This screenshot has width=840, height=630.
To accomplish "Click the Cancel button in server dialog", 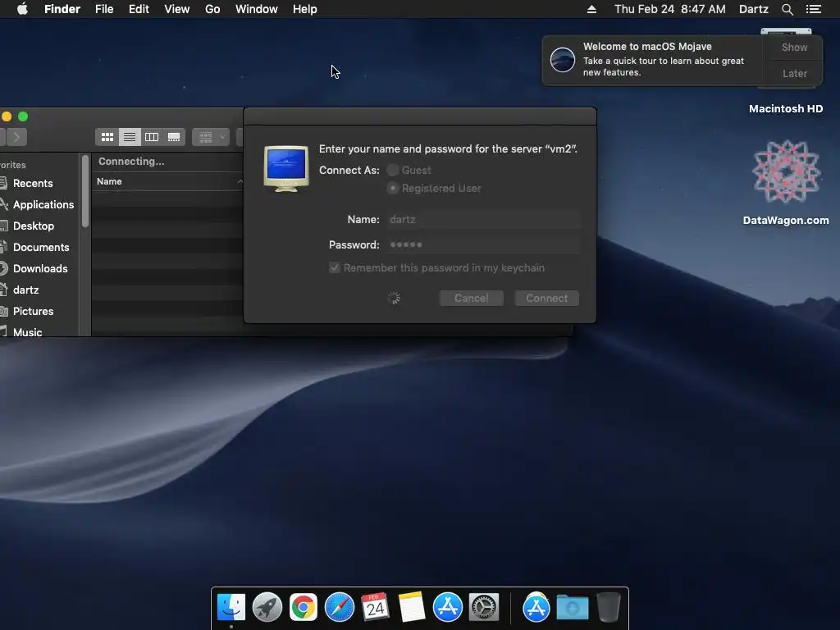I will 471,298.
